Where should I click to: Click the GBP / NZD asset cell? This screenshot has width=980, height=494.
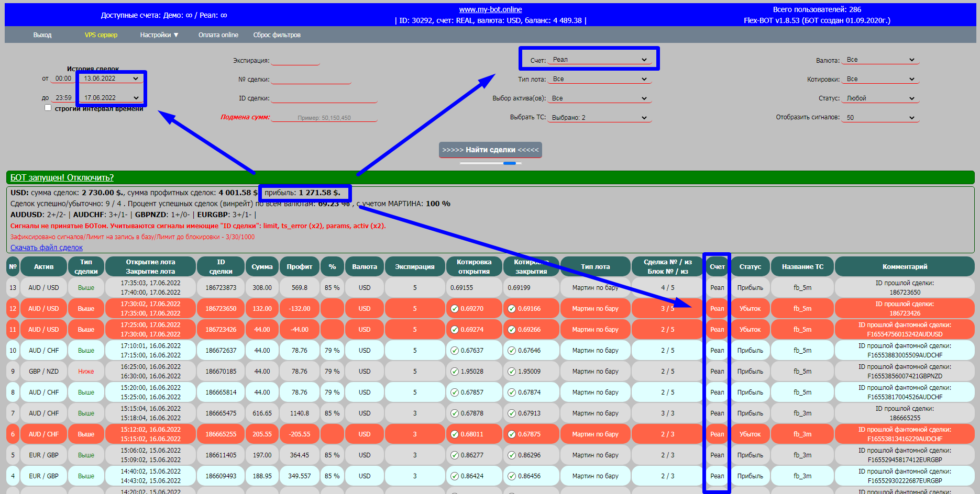(44, 372)
